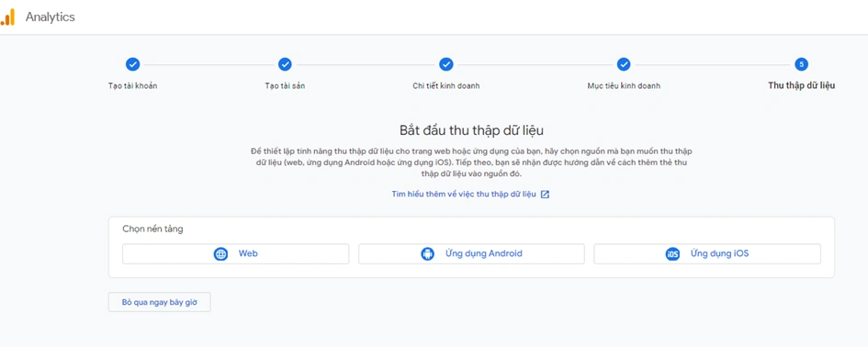Select the iOS badge icon
868x347 pixels.
[672, 254]
